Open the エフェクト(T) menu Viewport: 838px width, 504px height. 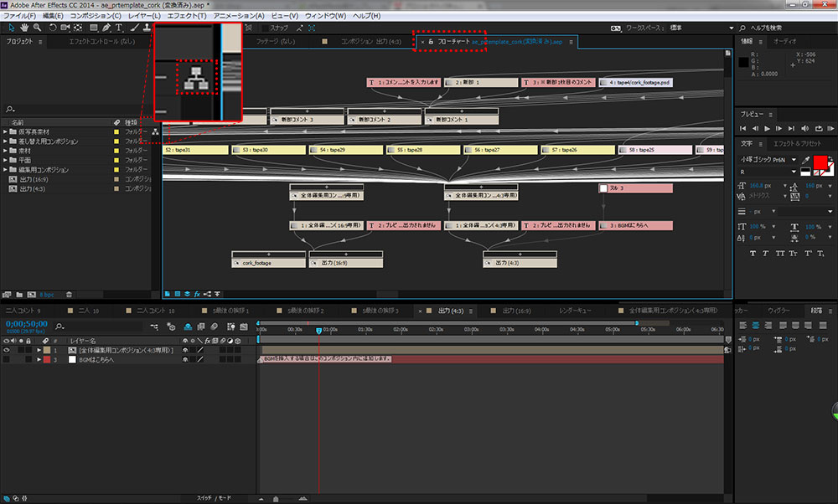187,15
